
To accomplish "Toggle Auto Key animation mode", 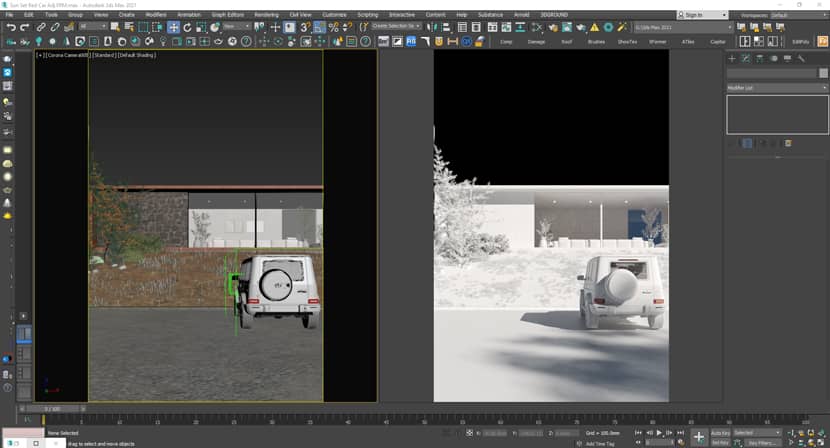I will 720,433.
